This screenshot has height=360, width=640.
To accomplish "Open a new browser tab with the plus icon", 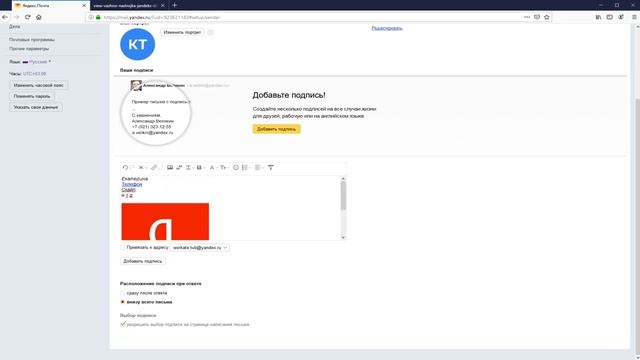I will [175, 5].
